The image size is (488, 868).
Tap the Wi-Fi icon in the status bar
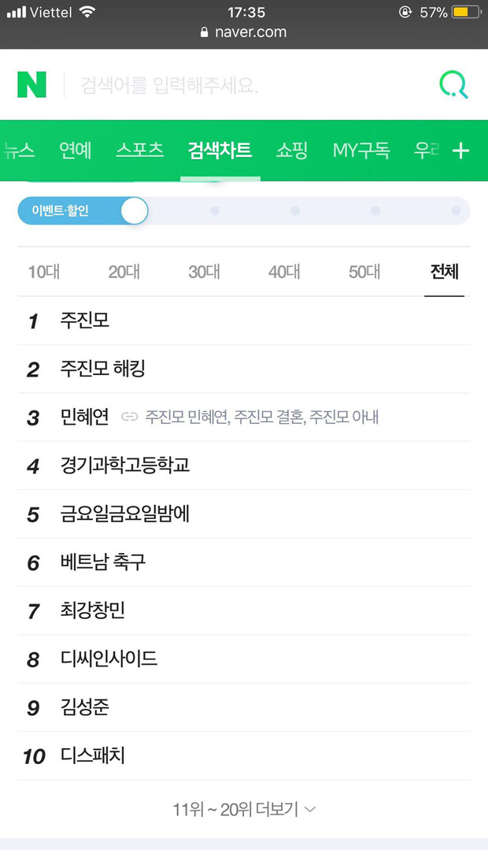87,13
